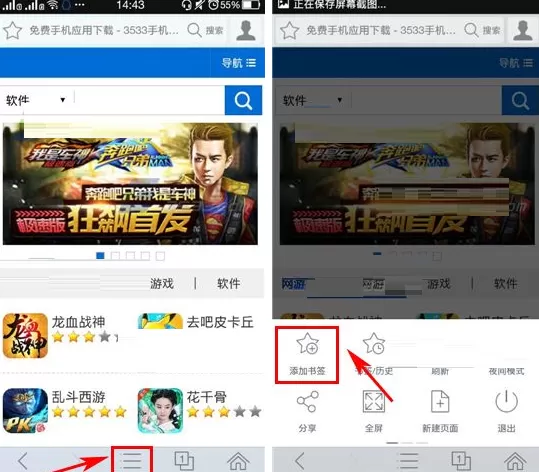
Task: Open browser menu button on left phone
Action: [132, 460]
